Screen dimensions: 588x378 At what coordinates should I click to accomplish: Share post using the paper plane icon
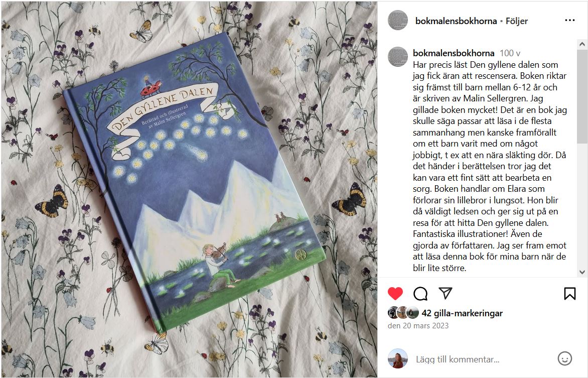446,293
